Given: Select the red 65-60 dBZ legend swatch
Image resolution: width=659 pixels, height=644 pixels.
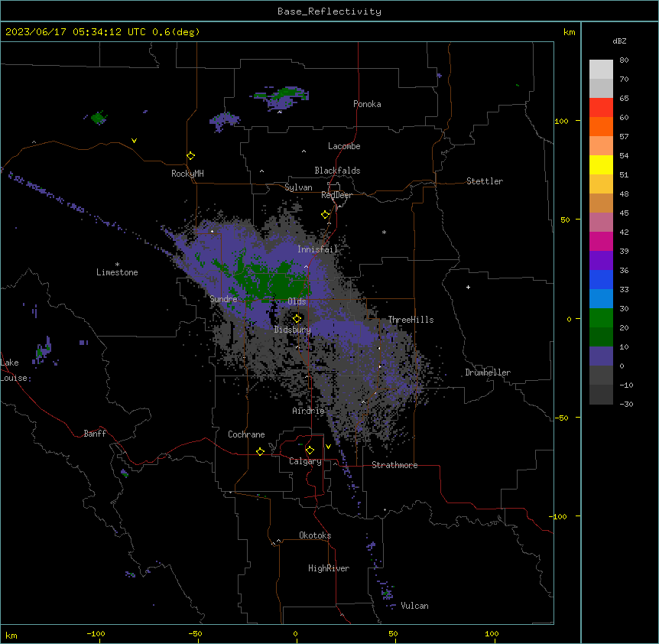Looking at the screenshot, I should tap(601, 107).
